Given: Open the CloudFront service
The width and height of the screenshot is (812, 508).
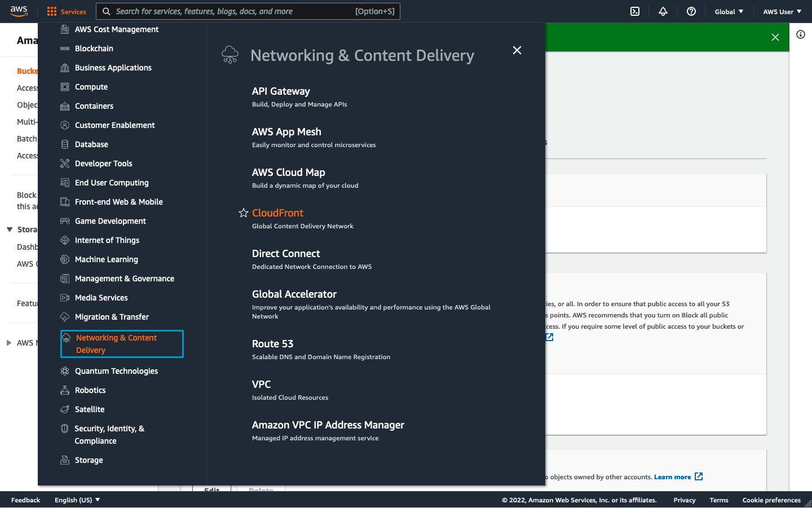Looking at the screenshot, I should [277, 213].
